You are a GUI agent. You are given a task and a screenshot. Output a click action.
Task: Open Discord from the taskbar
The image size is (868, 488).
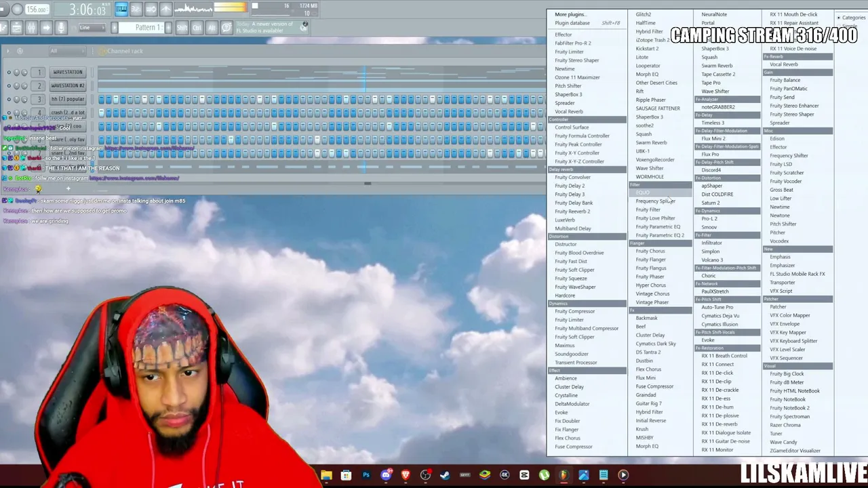386,475
